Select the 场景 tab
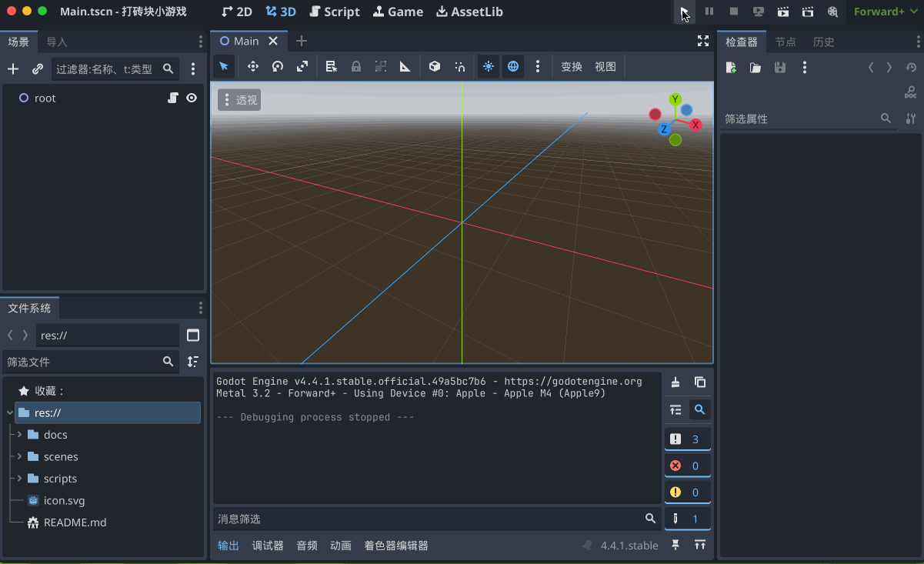The image size is (924, 564). coord(18,42)
